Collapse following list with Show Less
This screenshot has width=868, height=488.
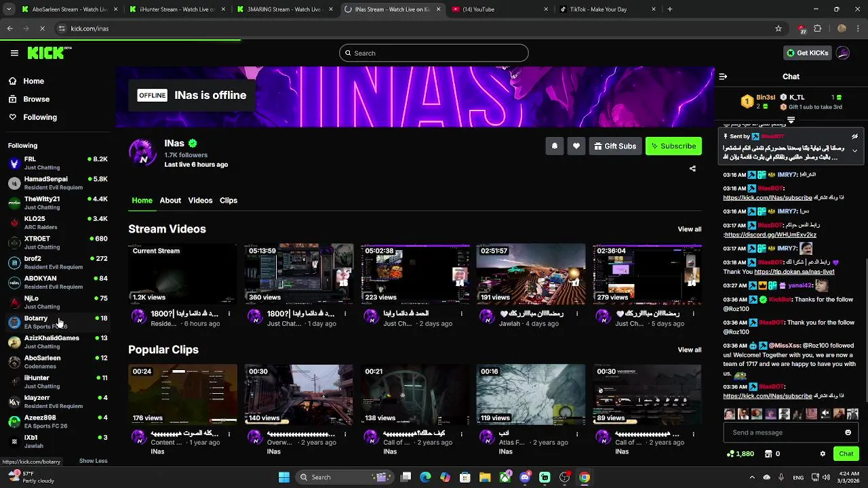point(93,461)
